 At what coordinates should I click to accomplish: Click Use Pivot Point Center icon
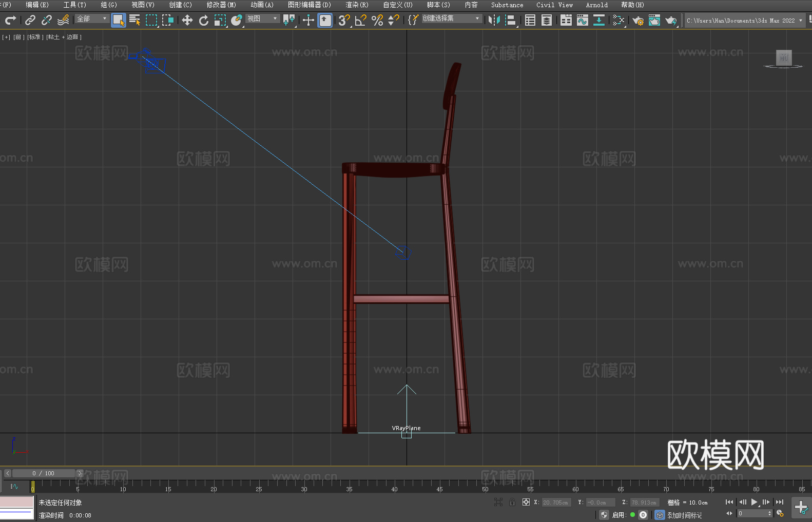pyautogui.click(x=289, y=20)
